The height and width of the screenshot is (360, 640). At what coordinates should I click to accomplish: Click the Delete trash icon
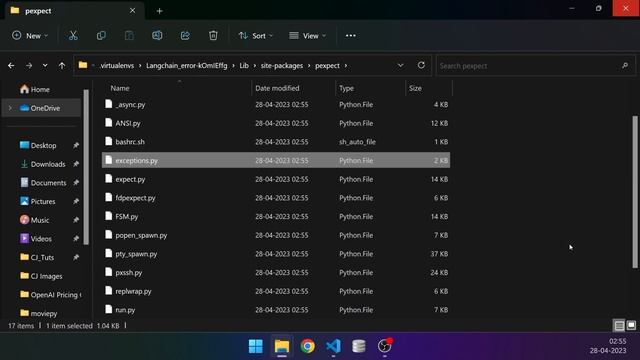click(213, 36)
